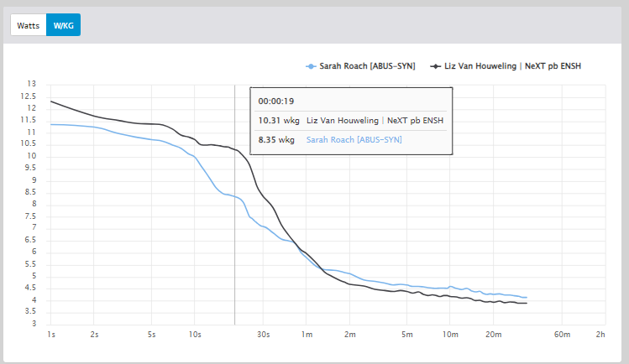Screen dimensions: 629x364
Task: Click tooltip timestamp 00:00:19
Action: pyautogui.click(x=275, y=101)
